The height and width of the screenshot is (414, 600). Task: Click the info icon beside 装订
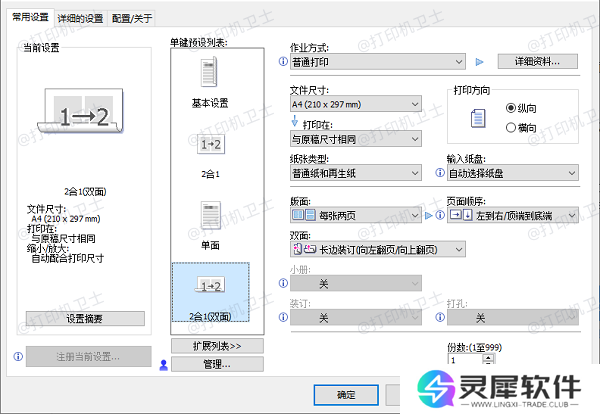283,317
